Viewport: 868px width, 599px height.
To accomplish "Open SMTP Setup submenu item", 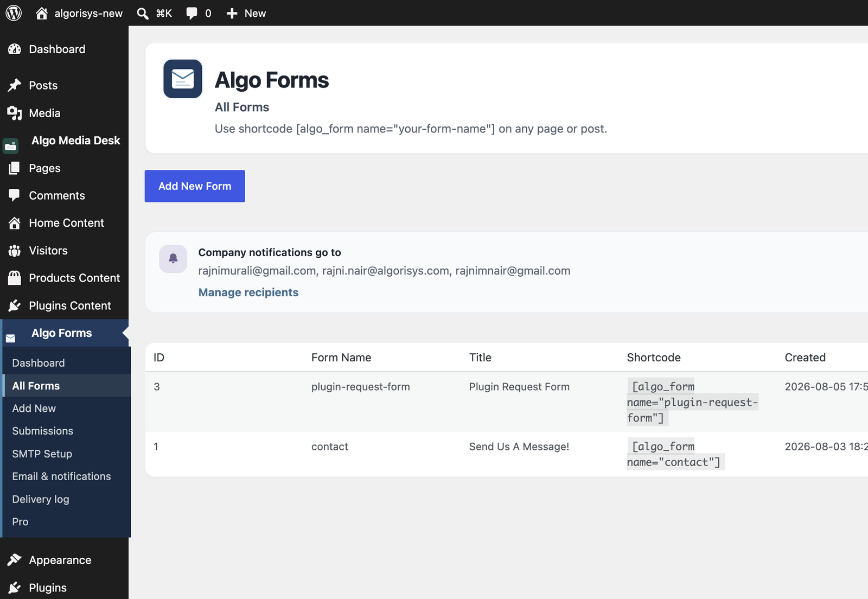I will (42, 454).
